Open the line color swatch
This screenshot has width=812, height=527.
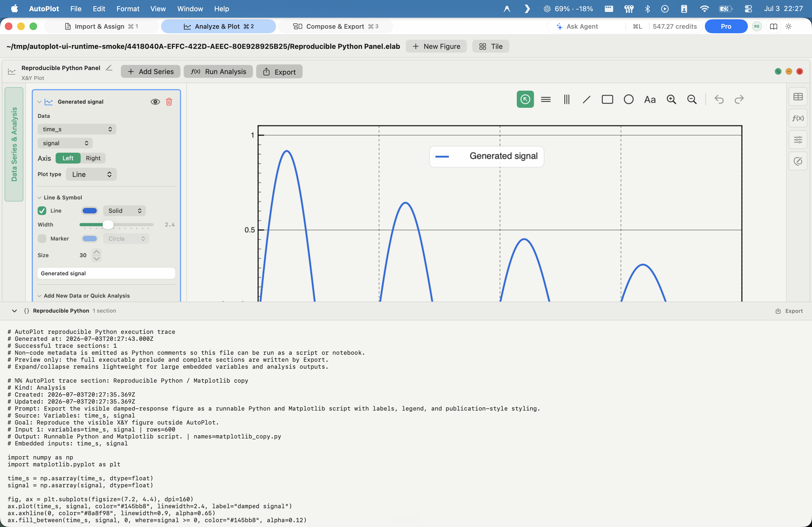click(90, 211)
